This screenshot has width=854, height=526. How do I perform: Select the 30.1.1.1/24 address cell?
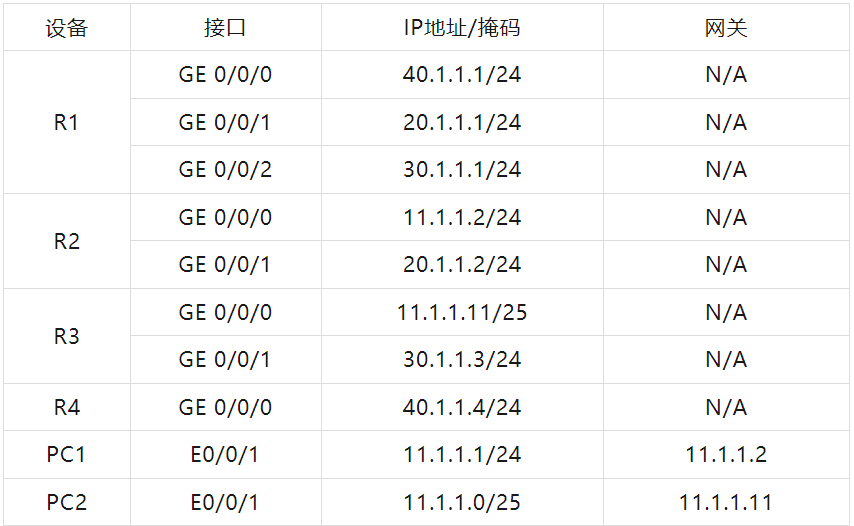(462, 170)
